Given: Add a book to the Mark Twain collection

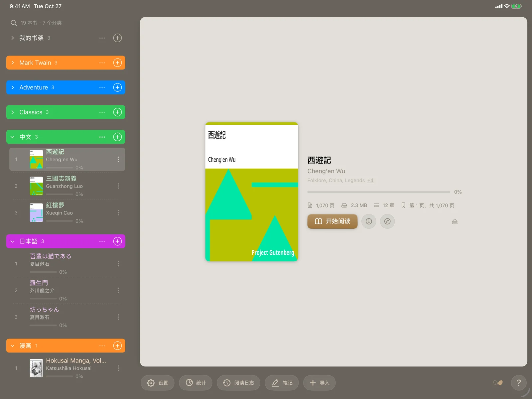Looking at the screenshot, I should [117, 63].
